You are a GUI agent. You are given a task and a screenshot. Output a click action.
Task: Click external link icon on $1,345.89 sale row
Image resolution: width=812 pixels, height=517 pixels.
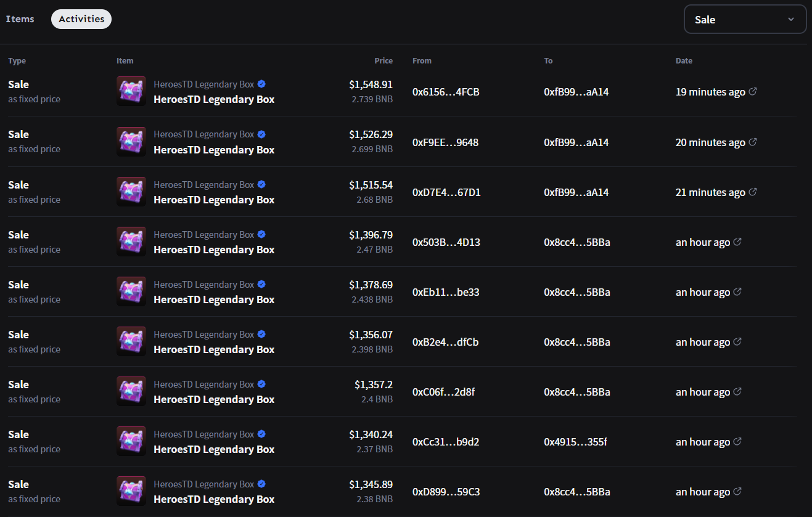(x=737, y=492)
